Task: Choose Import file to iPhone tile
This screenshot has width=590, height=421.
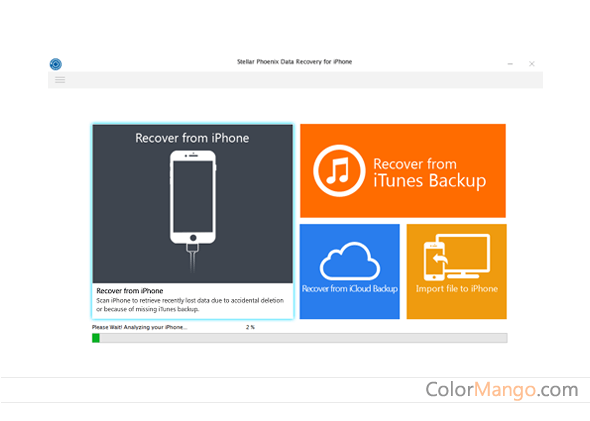Action: tap(456, 271)
